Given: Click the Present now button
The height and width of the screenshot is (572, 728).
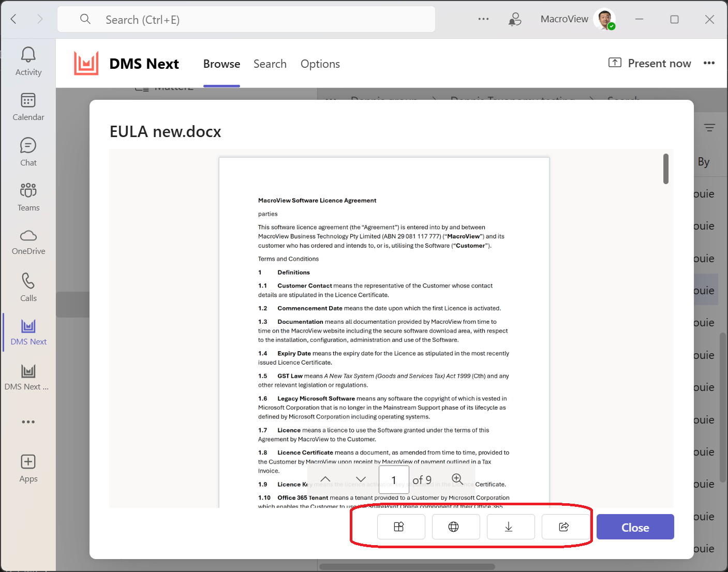Looking at the screenshot, I should pyautogui.click(x=650, y=63).
